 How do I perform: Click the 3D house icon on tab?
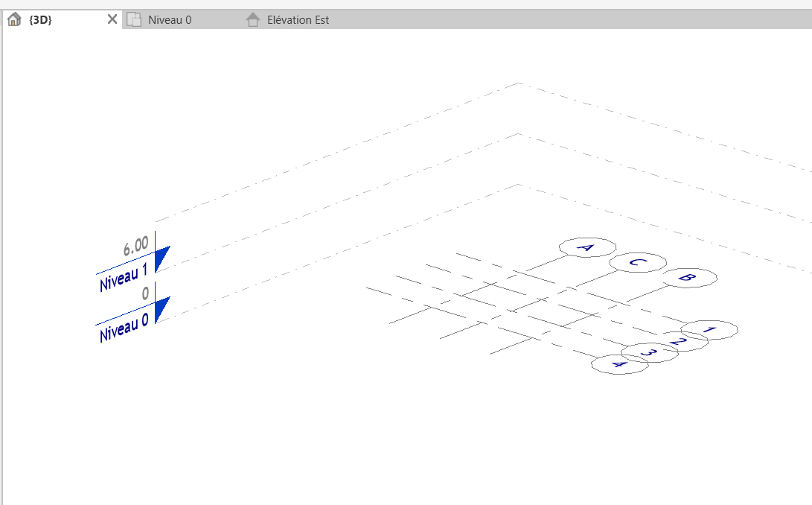tap(14, 19)
